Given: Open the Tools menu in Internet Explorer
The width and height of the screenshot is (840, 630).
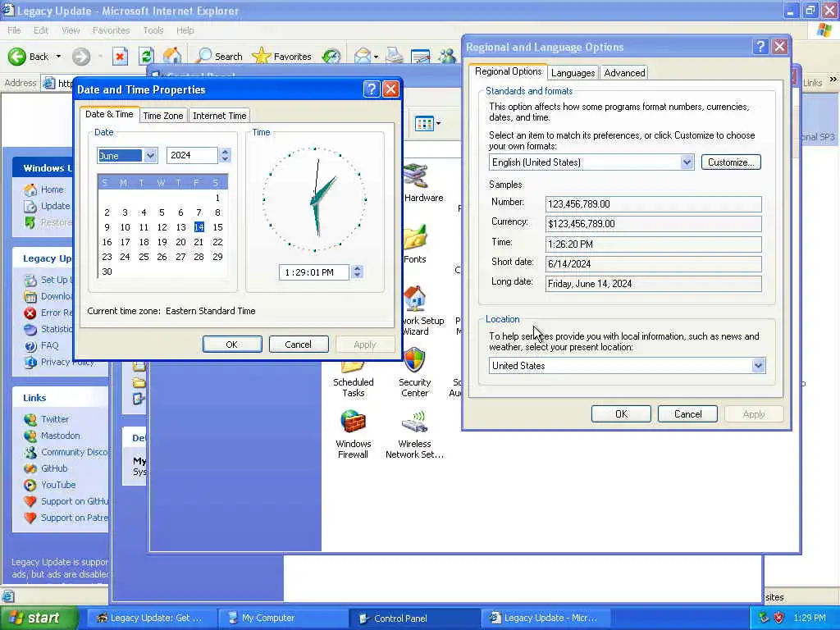Looking at the screenshot, I should (x=153, y=30).
